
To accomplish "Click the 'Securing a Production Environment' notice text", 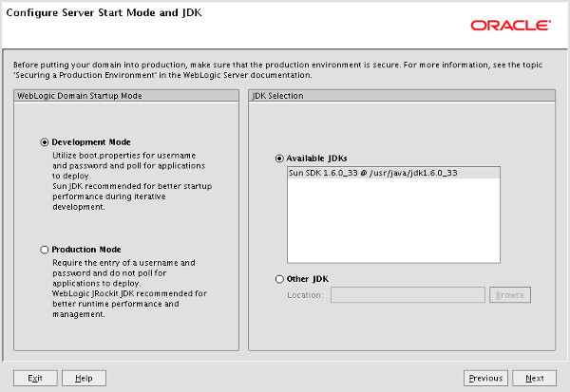I will (x=277, y=69).
